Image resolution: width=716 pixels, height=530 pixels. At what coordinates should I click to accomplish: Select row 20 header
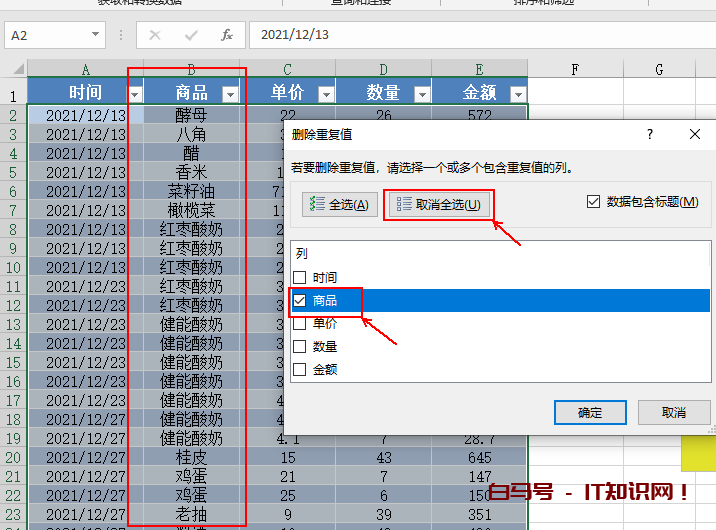(13, 457)
